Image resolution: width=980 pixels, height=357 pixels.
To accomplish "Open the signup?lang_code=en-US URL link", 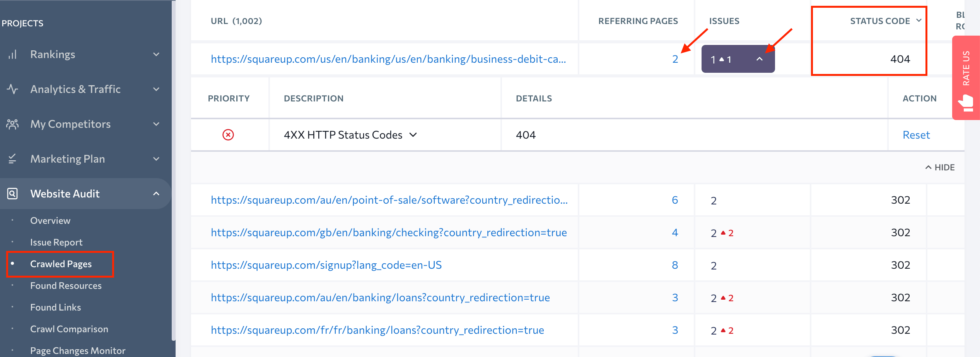I will click(326, 265).
